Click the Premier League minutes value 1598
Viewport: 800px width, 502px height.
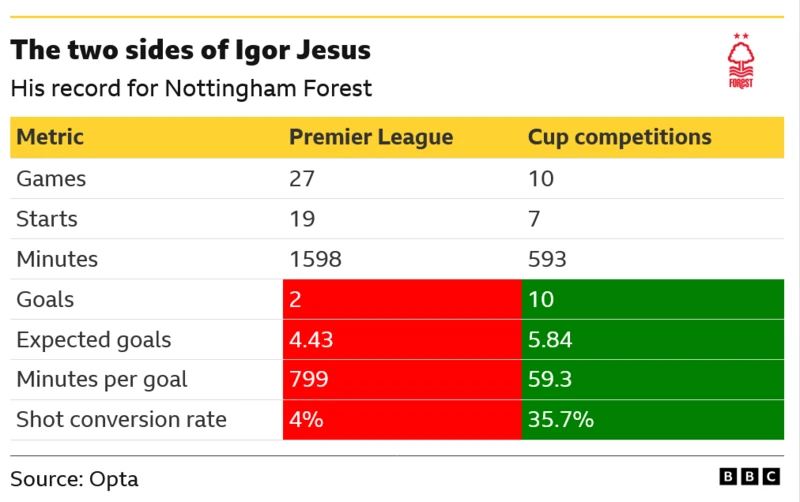coord(315,259)
